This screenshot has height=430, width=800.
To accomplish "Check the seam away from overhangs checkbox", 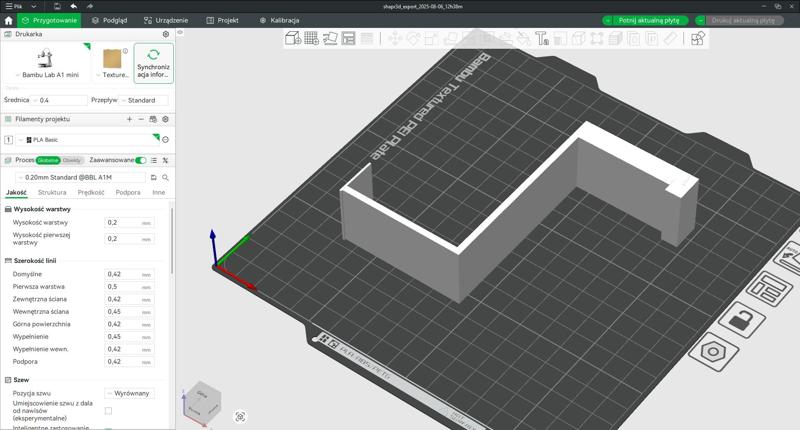I will coord(108,411).
